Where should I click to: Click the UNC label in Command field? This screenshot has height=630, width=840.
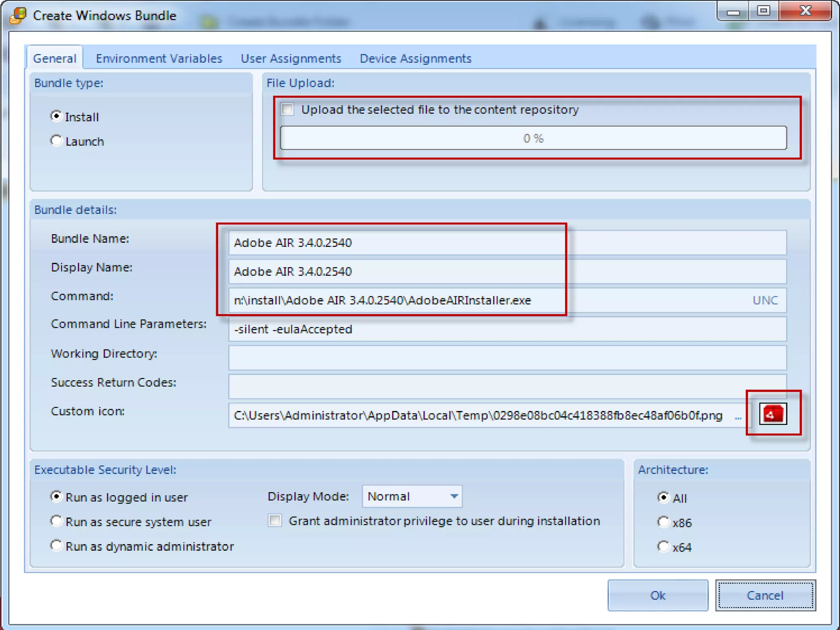pos(765,300)
